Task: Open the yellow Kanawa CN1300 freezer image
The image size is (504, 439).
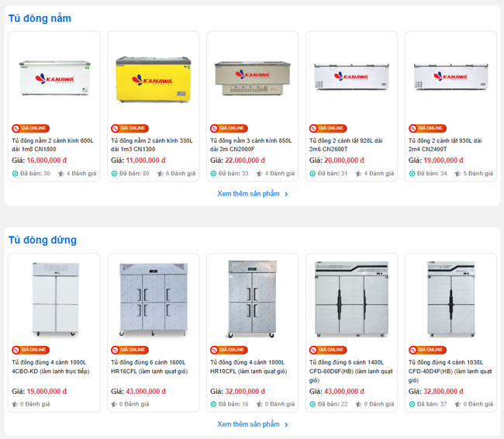Action: coord(153,76)
